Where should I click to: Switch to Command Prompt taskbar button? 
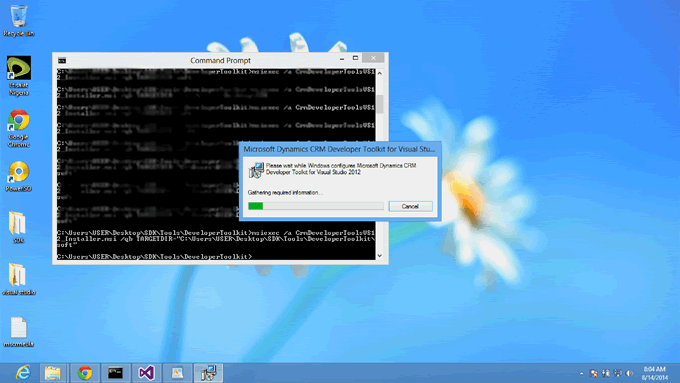(115, 373)
